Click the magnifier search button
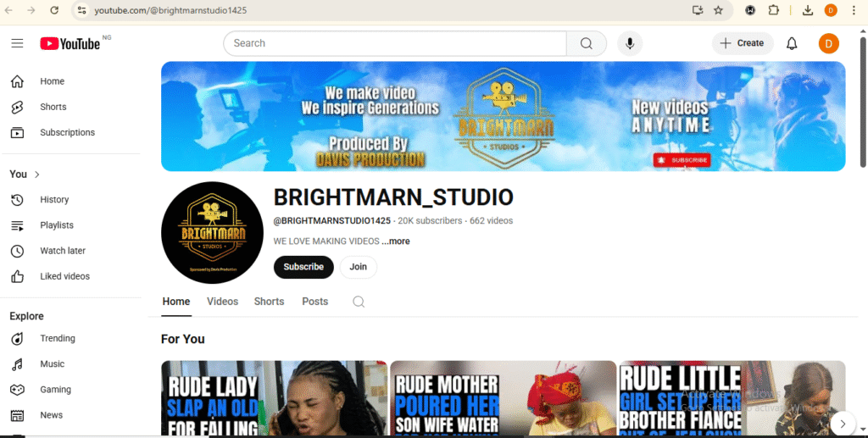The width and height of the screenshot is (868, 438). tap(587, 43)
